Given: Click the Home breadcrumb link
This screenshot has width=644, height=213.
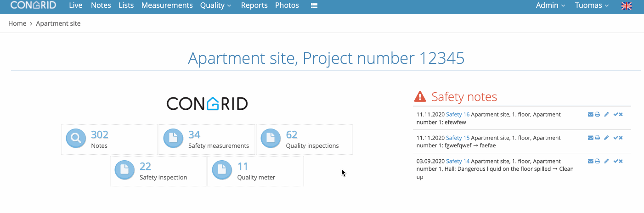Looking at the screenshot, I should pos(17,23).
